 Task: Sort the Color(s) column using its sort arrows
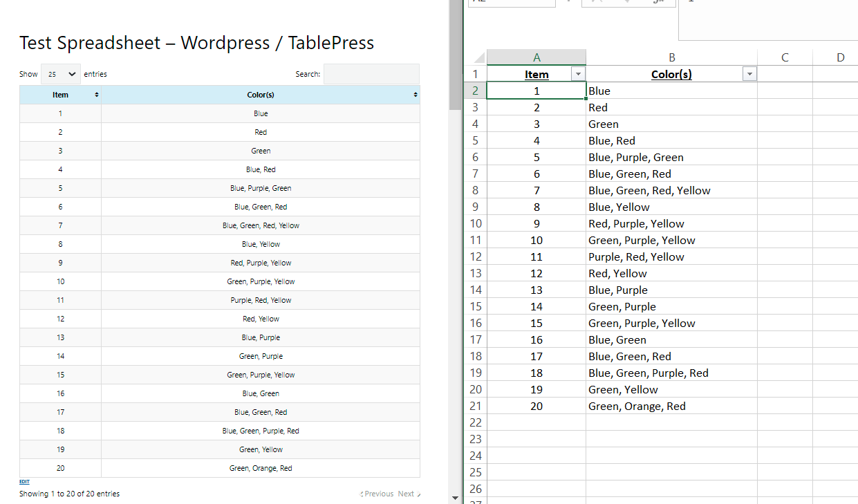[x=414, y=95]
